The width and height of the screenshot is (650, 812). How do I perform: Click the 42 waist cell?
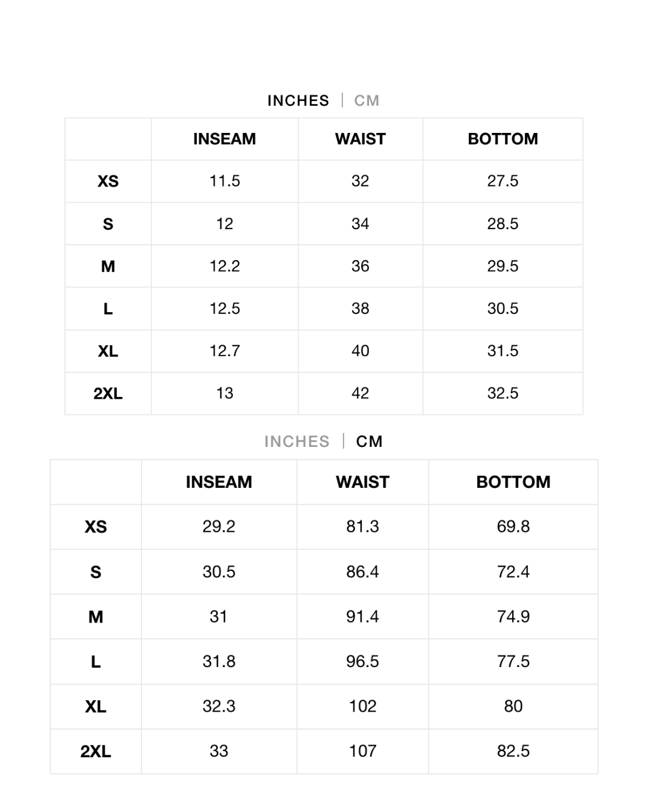360,393
